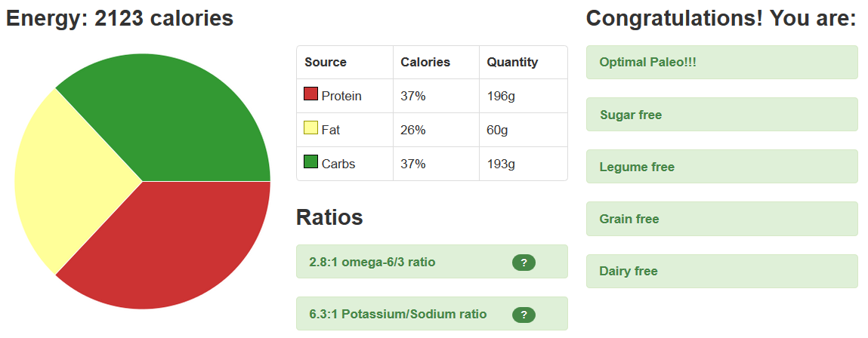Click the Potassium/Sodium ratio help icon

524,315
